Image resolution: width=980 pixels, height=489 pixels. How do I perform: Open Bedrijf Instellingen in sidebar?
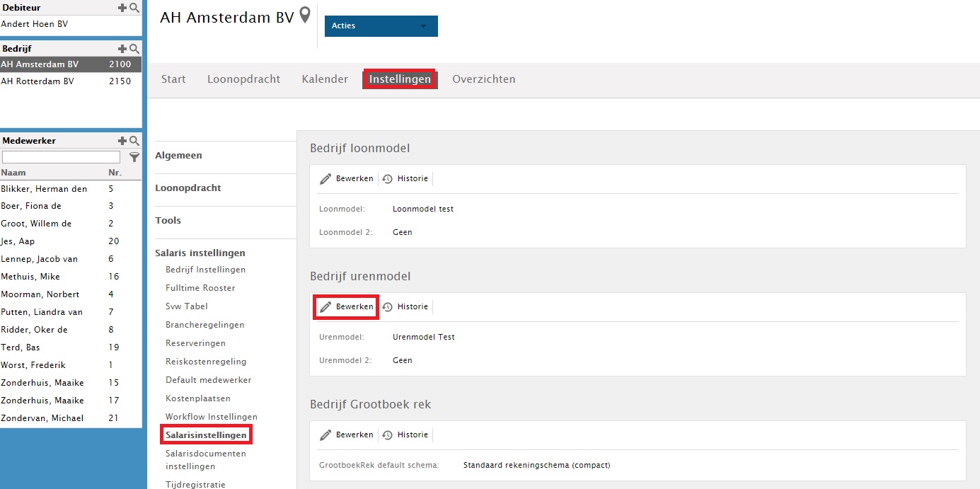click(206, 270)
